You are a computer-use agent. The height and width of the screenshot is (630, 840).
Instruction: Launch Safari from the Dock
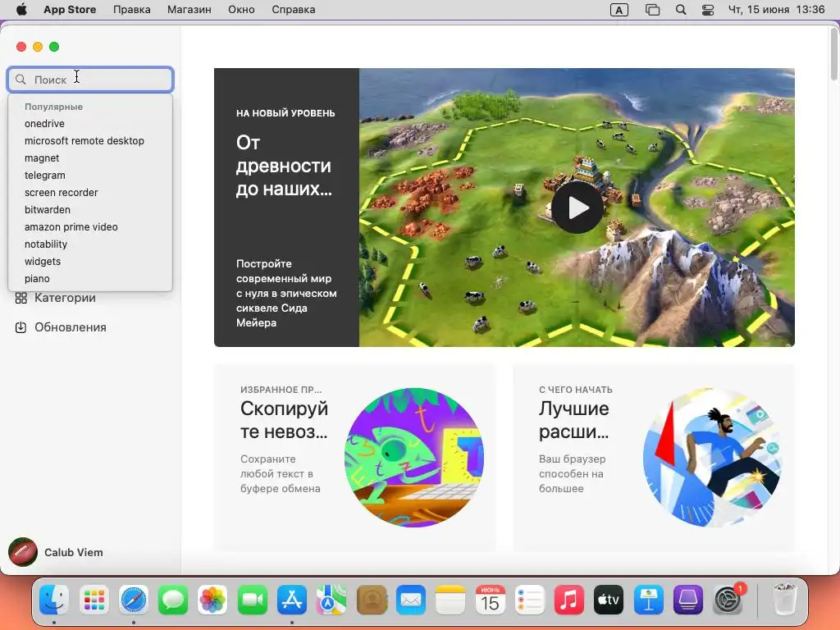[x=134, y=600]
